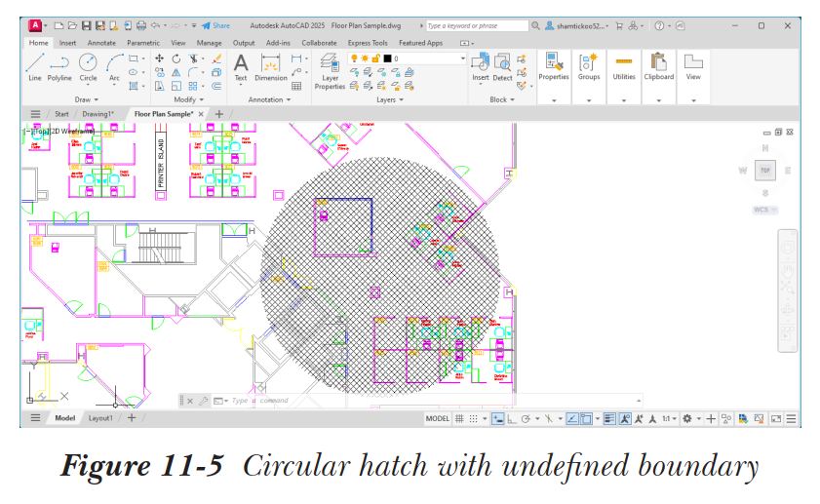The image size is (820, 504).
Task: Click the TOP face of the ViewCube
Action: pos(765,171)
